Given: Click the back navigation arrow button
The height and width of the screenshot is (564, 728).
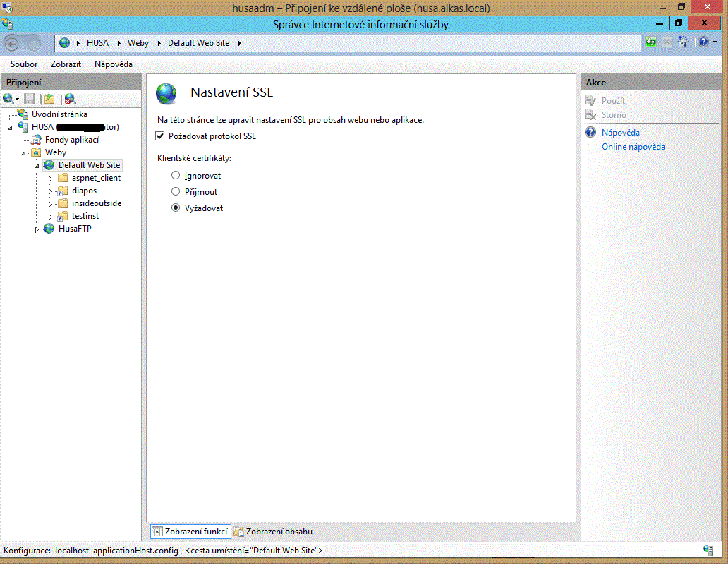Looking at the screenshot, I should (x=13, y=42).
